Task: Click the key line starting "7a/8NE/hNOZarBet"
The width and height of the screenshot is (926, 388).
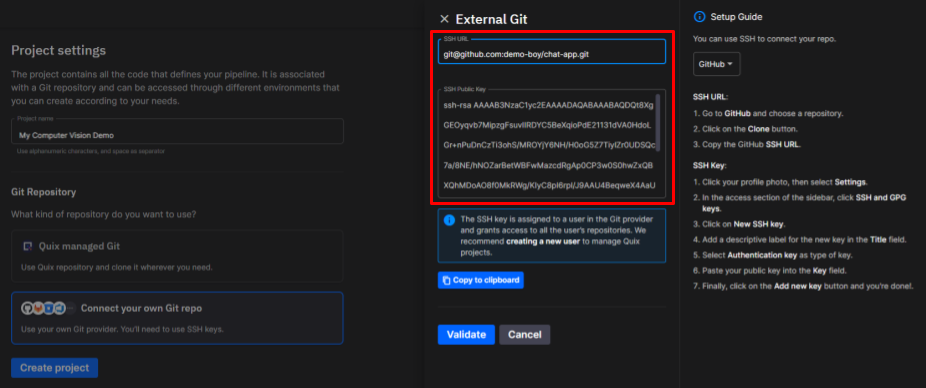Action: click(548, 165)
